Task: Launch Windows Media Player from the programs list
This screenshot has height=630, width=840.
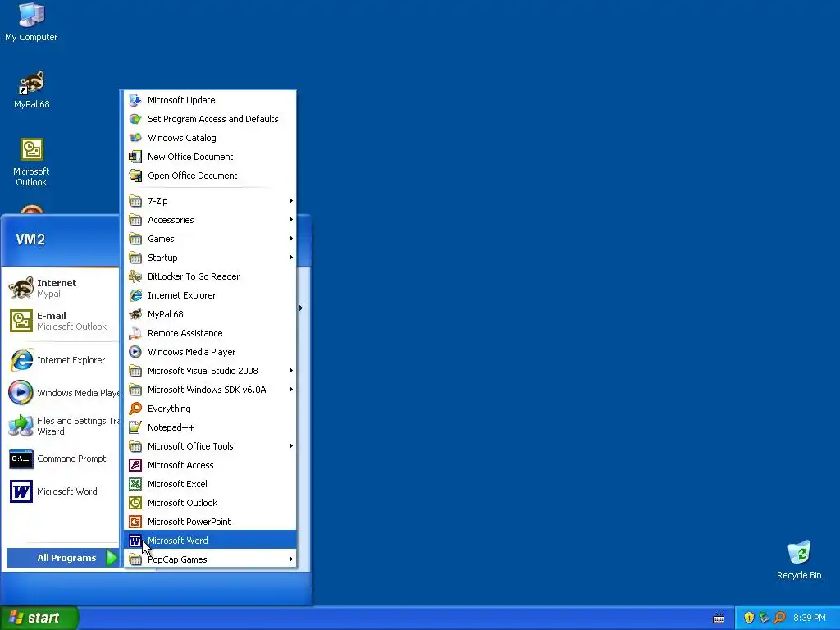Action: coord(210,352)
